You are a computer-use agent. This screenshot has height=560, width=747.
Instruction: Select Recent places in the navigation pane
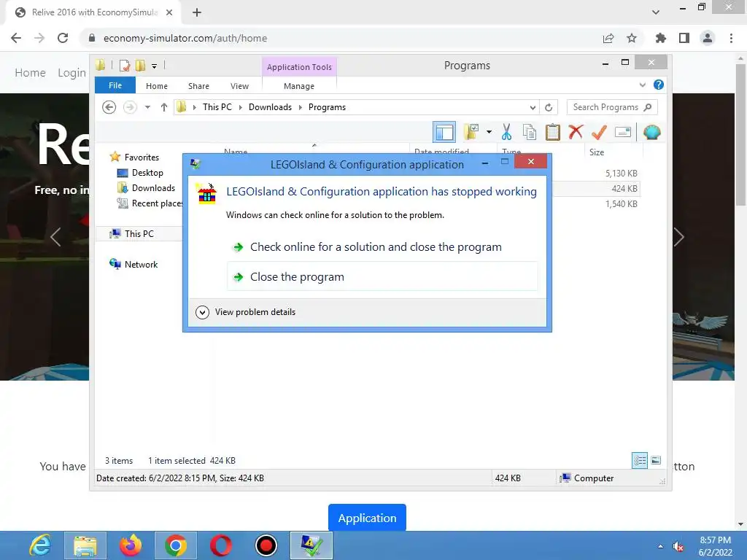150,203
